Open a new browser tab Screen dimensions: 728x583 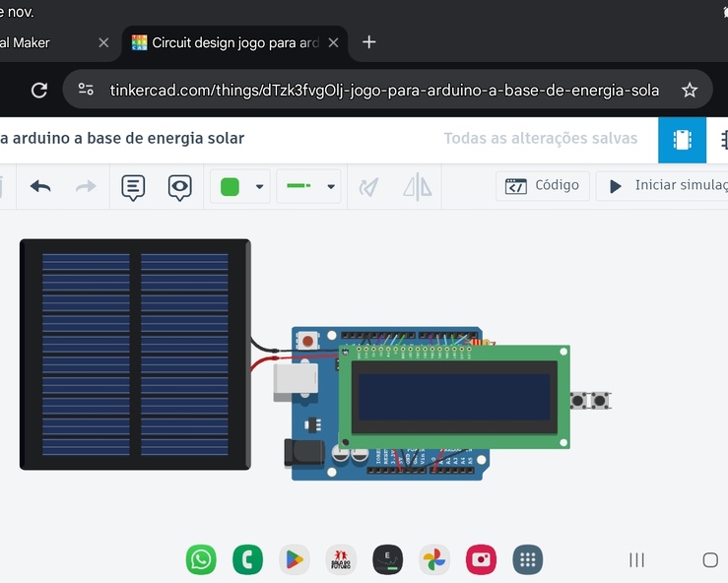369,42
